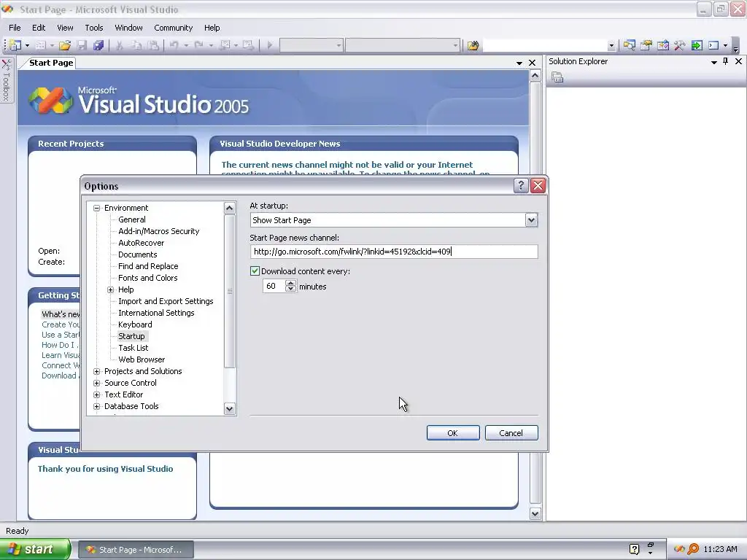Select Add-in/Macros Security tree item

tap(158, 231)
